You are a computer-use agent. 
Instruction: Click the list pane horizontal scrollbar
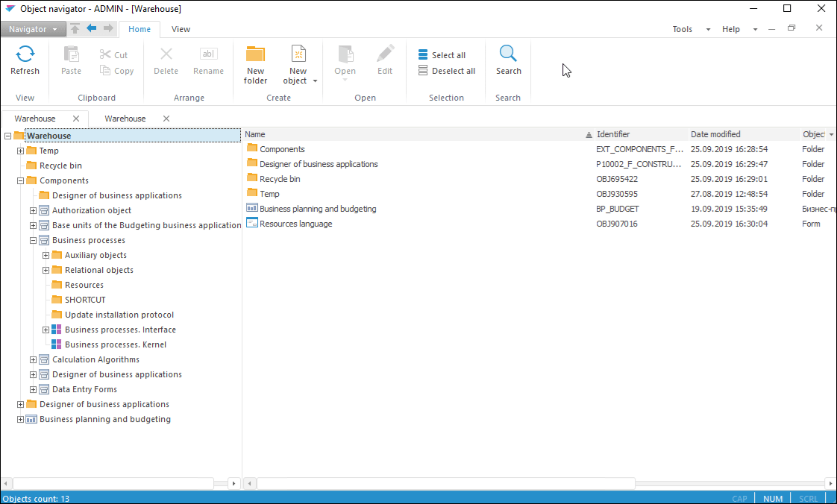point(445,483)
